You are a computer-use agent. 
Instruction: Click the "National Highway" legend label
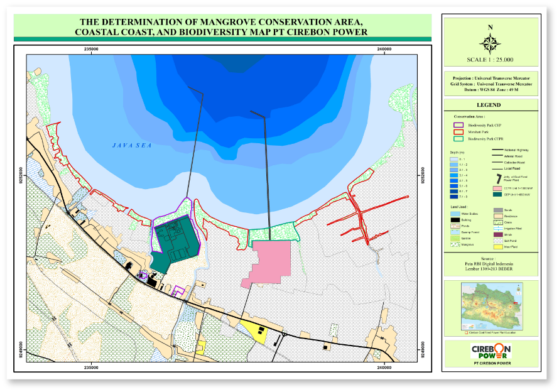(516, 150)
